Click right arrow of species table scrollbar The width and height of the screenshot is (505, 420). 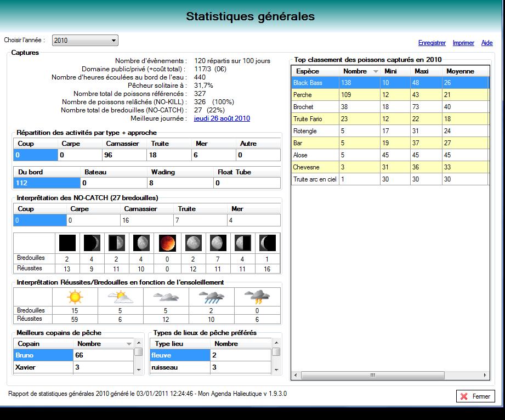coord(485,375)
